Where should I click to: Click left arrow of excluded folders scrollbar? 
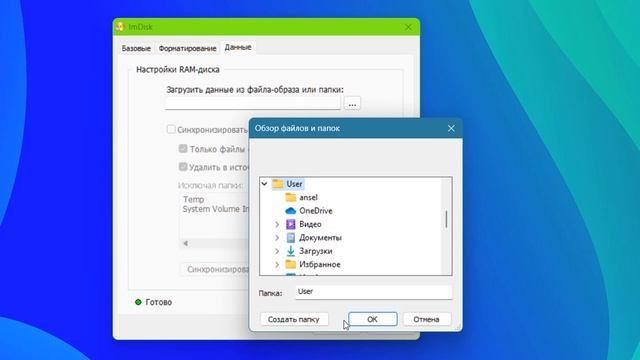tap(186, 243)
